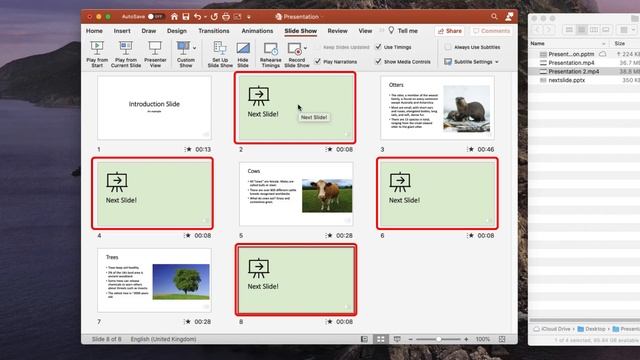640x360 pixels.
Task: Click the transition star under slide 1
Action: pos(188,149)
